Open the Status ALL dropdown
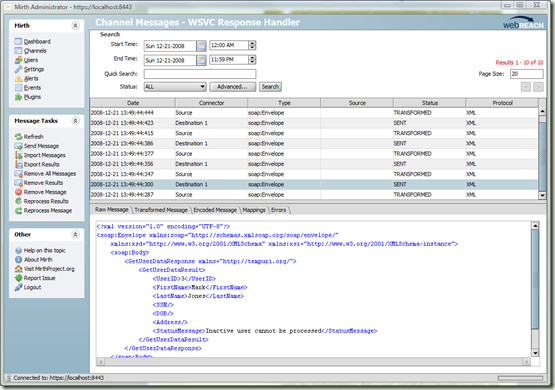Image resolution: width=555 pixels, height=390 pixels. click(x=175, y=87)
